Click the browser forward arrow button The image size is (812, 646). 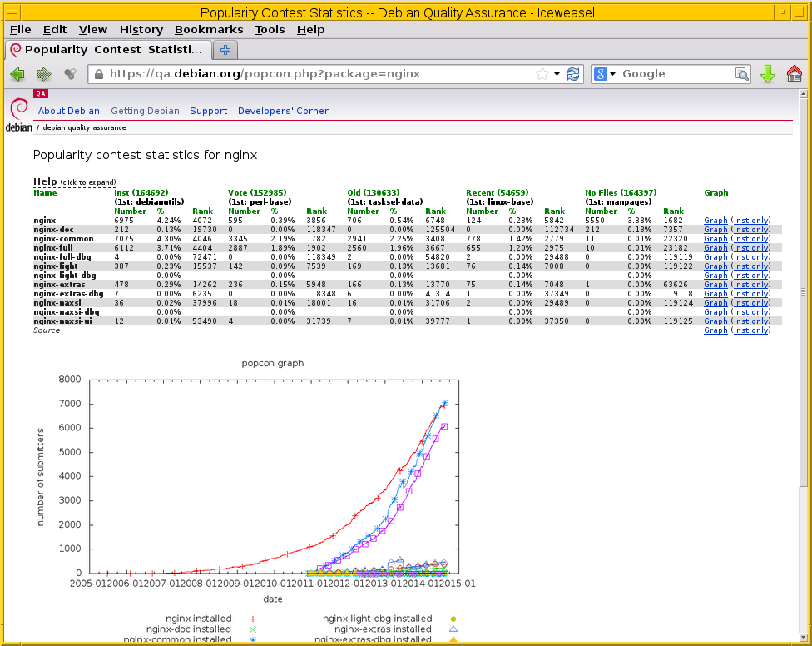click(44, 74)
